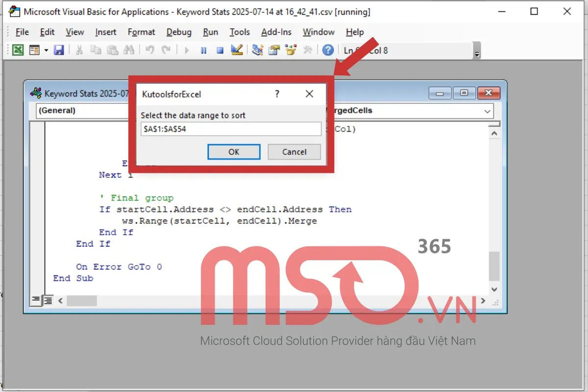
Task: Click OK in KutoolsforExcel dialog
Action: pyautogui.click(x=234, y=152)
